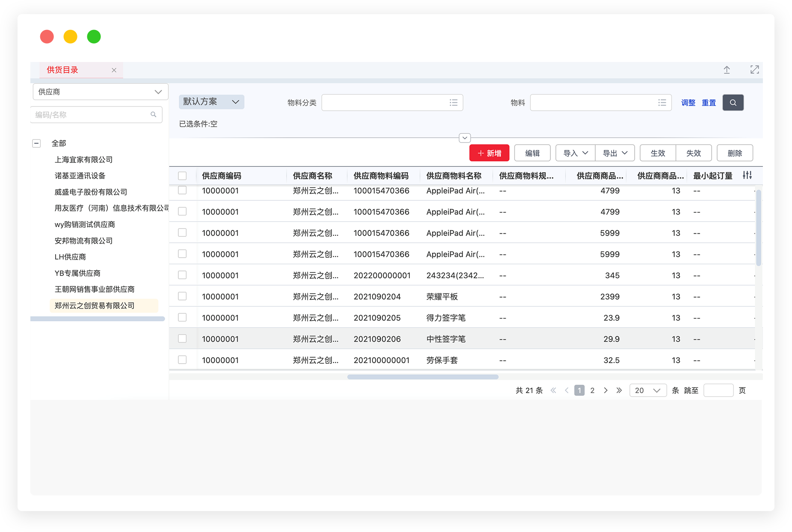Click the 重置 link
792x532 pixels.
(x=709, y=103)
